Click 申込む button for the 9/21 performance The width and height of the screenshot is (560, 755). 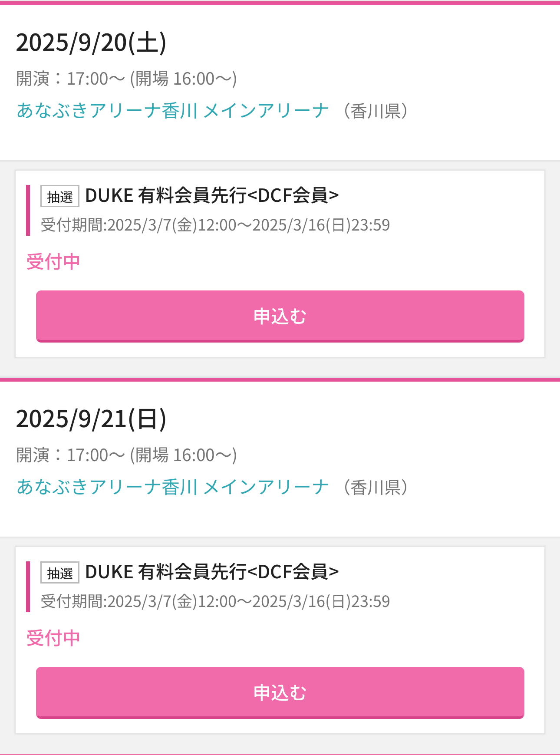click(x=280, y=692)
